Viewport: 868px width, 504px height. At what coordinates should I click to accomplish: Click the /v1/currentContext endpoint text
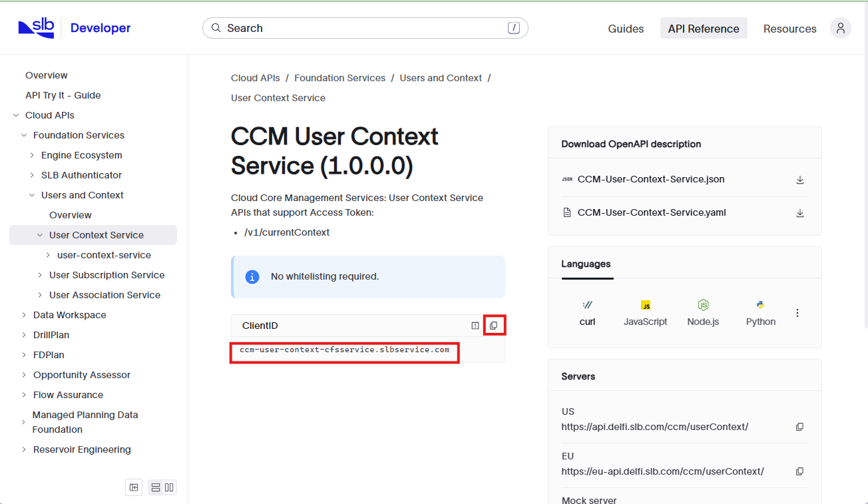point(287,232)
